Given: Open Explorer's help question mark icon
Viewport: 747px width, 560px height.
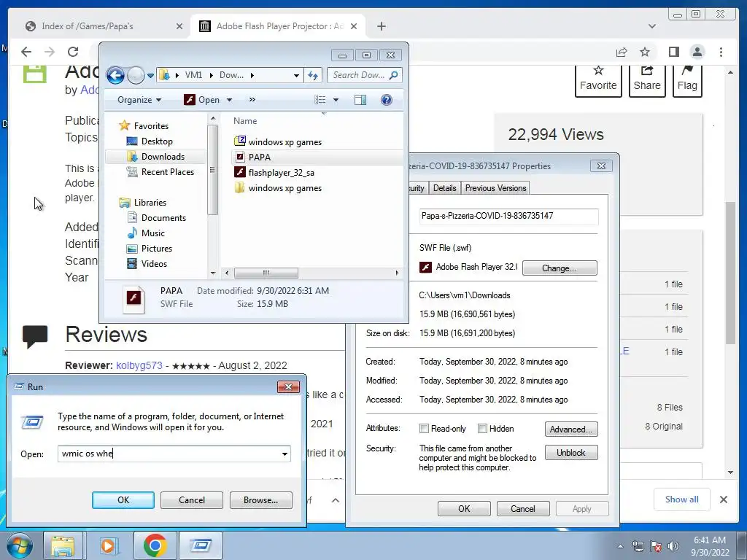Looking at the screenshot, I should pyautogui.click(x=387, y=99).
